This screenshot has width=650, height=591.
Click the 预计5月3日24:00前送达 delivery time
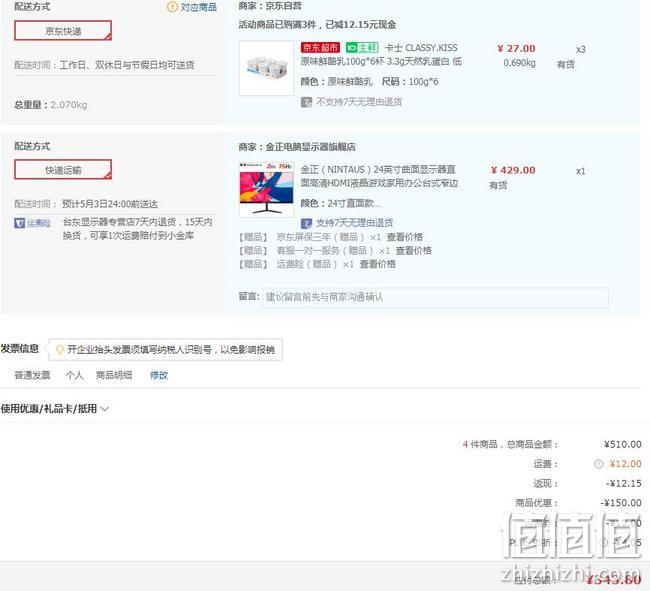click(110, 204)
